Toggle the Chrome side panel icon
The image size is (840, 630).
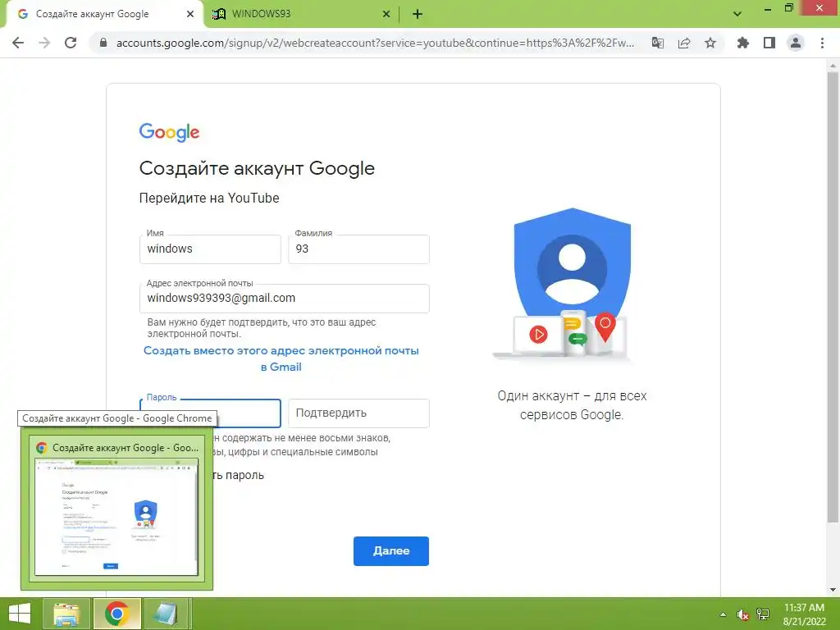tap(769, 43)
